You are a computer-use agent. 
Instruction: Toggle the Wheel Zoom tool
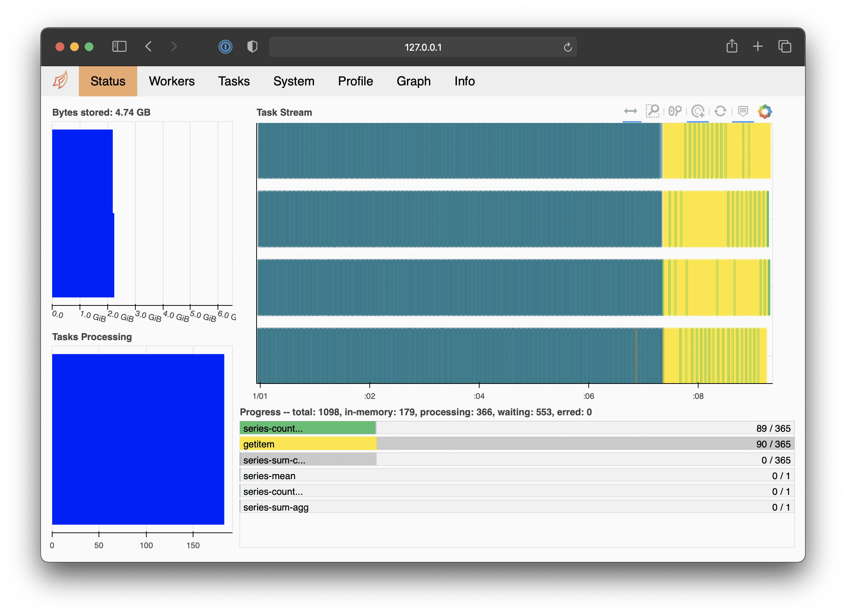[x=676, y=111]
